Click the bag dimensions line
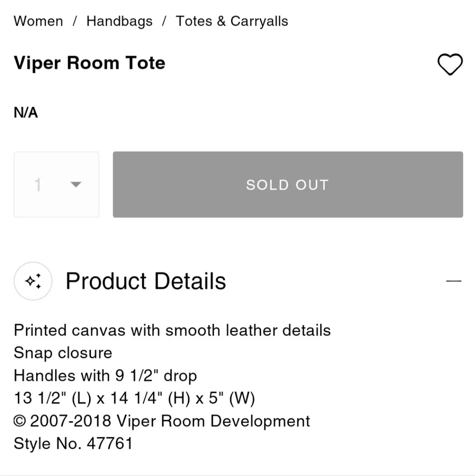475x476 pixels. tap(134, 398)
